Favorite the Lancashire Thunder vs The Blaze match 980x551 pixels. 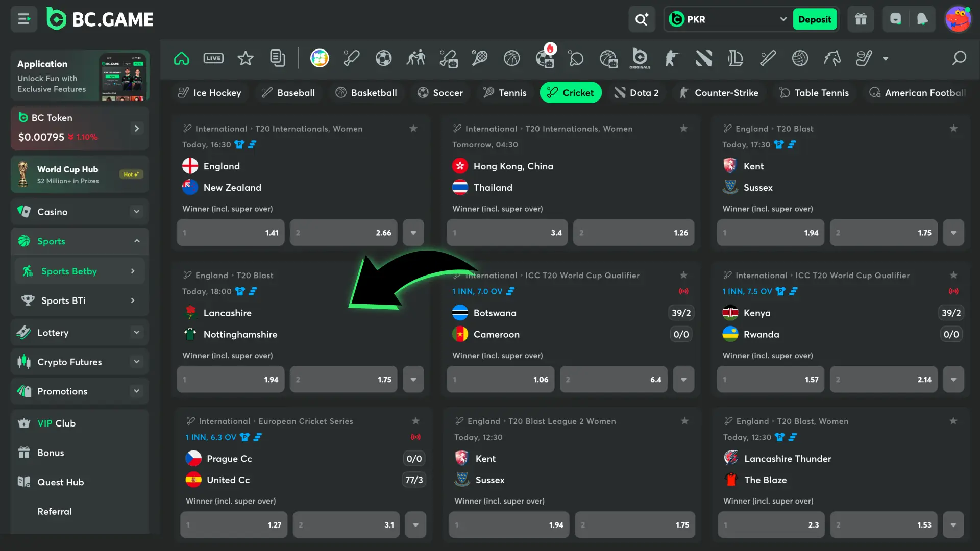[953, 421]
